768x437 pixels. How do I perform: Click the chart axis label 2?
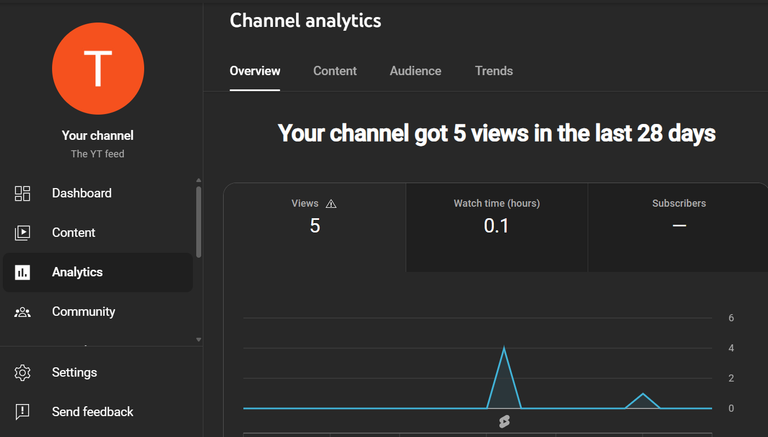point(731,378)
